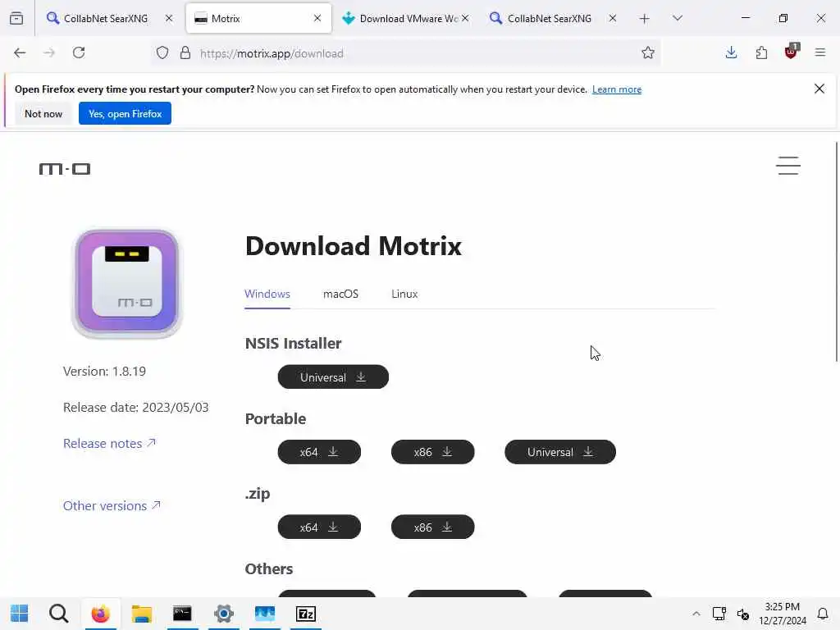Image resolution: width=840 pixels, height=630 pixels.
Task: Click Yes, open Firefox button
Action: [x=125, y=113]
